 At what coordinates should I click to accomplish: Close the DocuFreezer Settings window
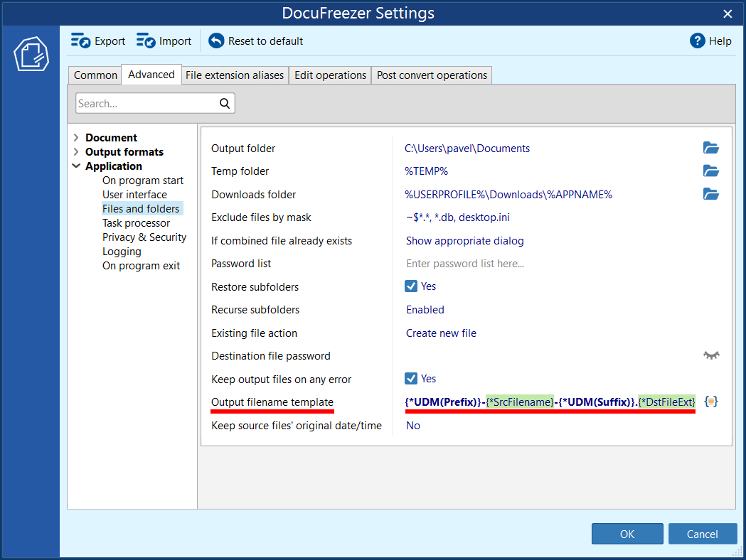728,14
